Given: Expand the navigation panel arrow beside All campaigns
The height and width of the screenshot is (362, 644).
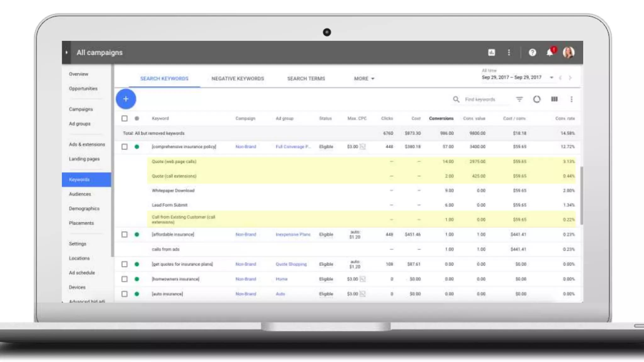Looking at the screenshot, I should coord(66,52).
